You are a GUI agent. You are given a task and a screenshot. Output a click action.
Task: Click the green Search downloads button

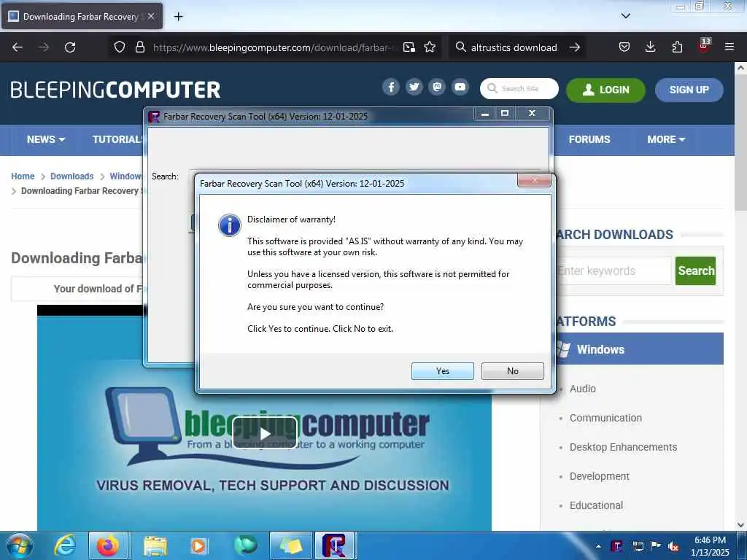695,271
